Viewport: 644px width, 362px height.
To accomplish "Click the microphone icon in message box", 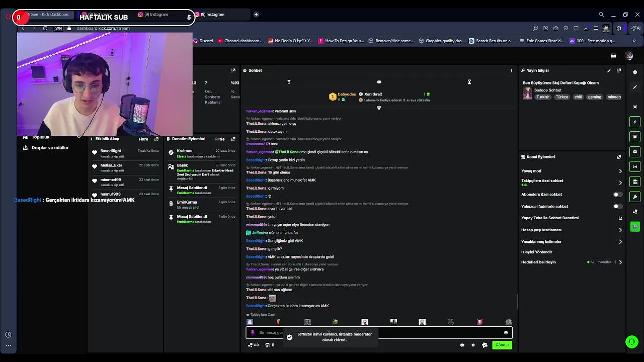I will point(253,332).
